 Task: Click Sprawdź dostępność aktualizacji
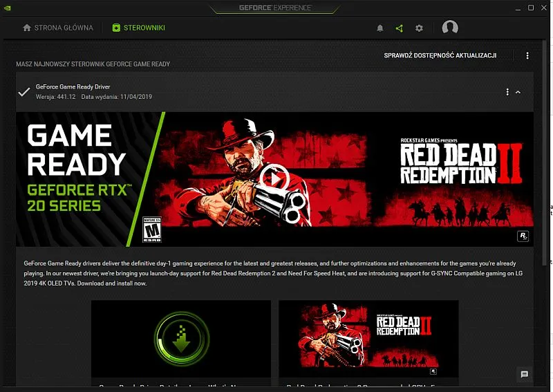(x=440, y=55)
